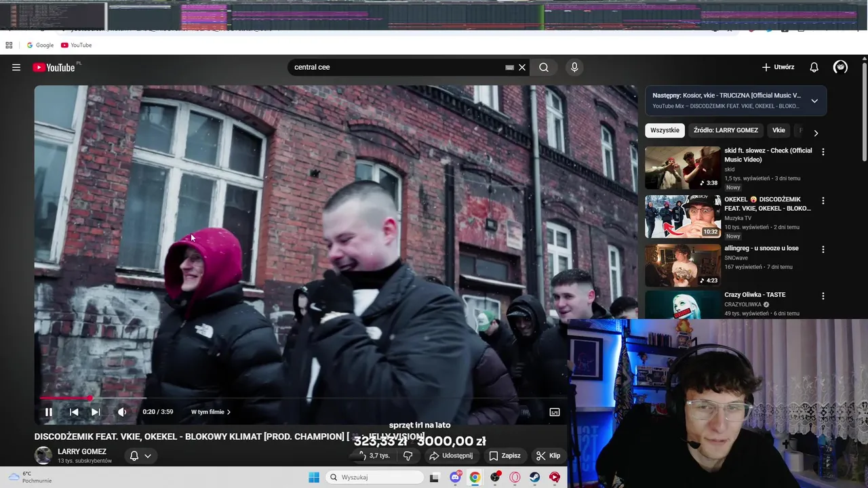Click the page scrollbar
This screenshot has height=488, width=868.
(865, 112)
